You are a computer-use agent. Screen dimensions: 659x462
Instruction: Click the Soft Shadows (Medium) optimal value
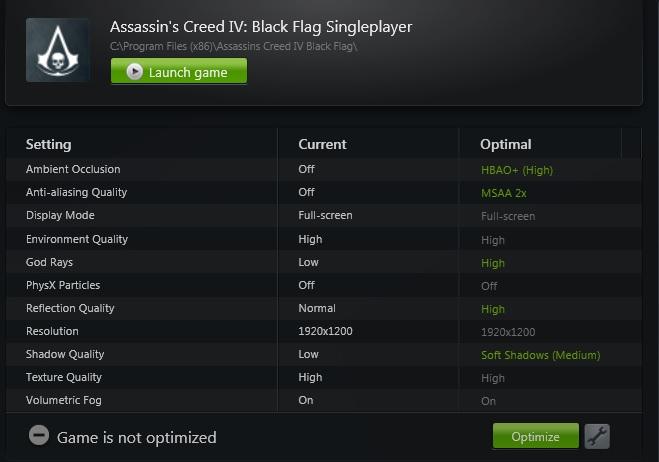(540, 355)
